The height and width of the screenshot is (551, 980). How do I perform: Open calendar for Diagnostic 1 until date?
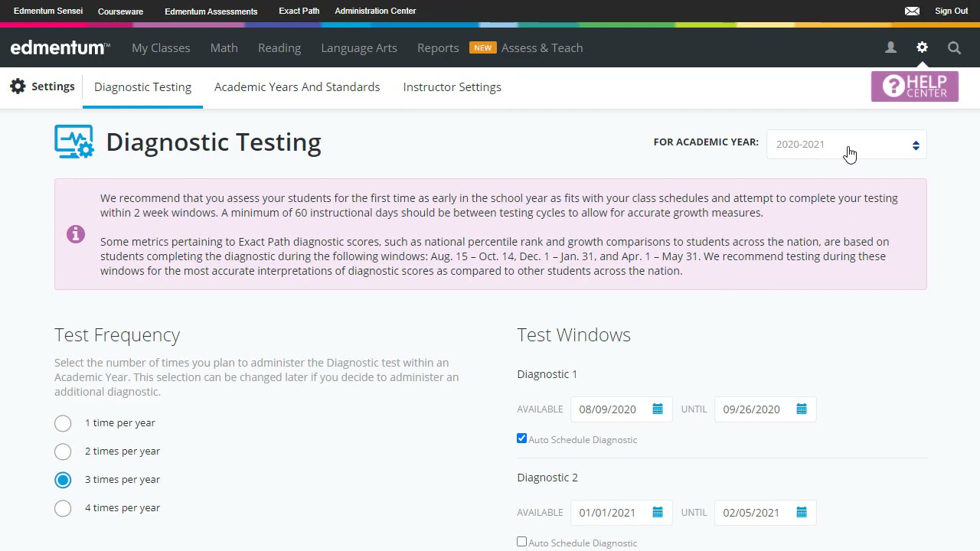tap(802, 409)
